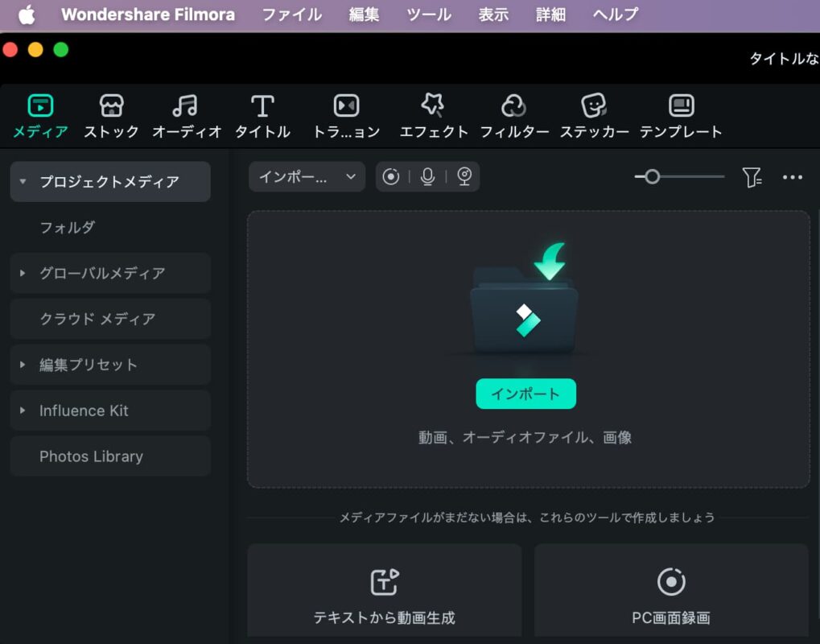Viewport: 820px width, 644px height.
Task: Click the screen record circle icon in toolbar
Action: [x=390, y=177]
